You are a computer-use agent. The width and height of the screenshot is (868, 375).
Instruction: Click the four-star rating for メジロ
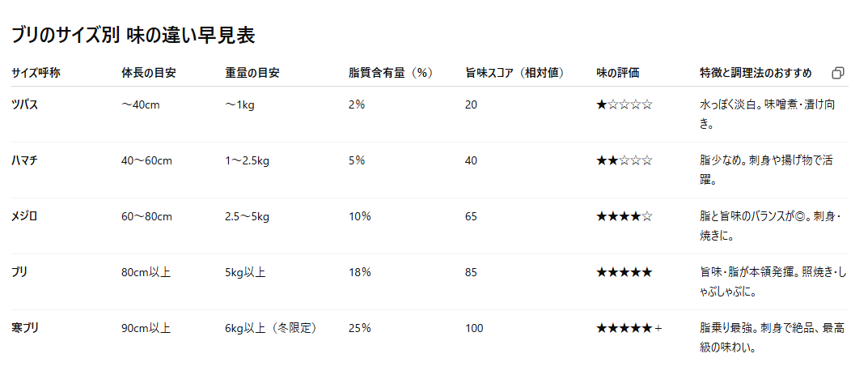(624, 216)
